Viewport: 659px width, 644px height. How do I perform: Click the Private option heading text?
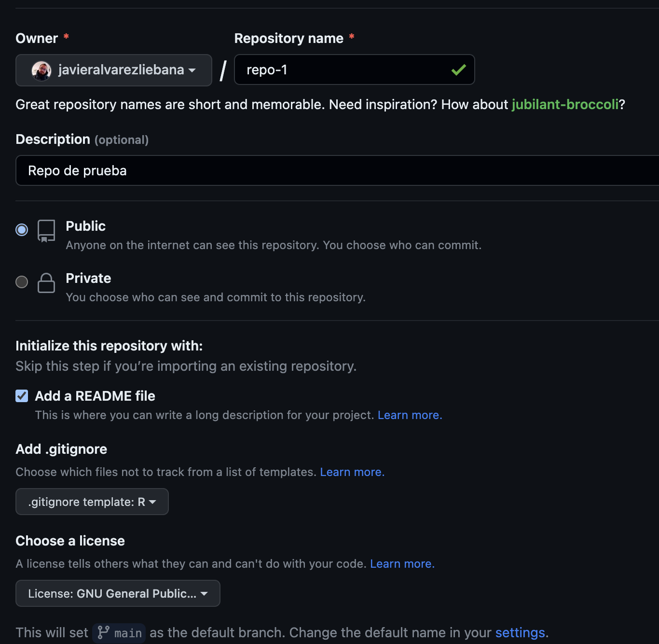point(88,278)
